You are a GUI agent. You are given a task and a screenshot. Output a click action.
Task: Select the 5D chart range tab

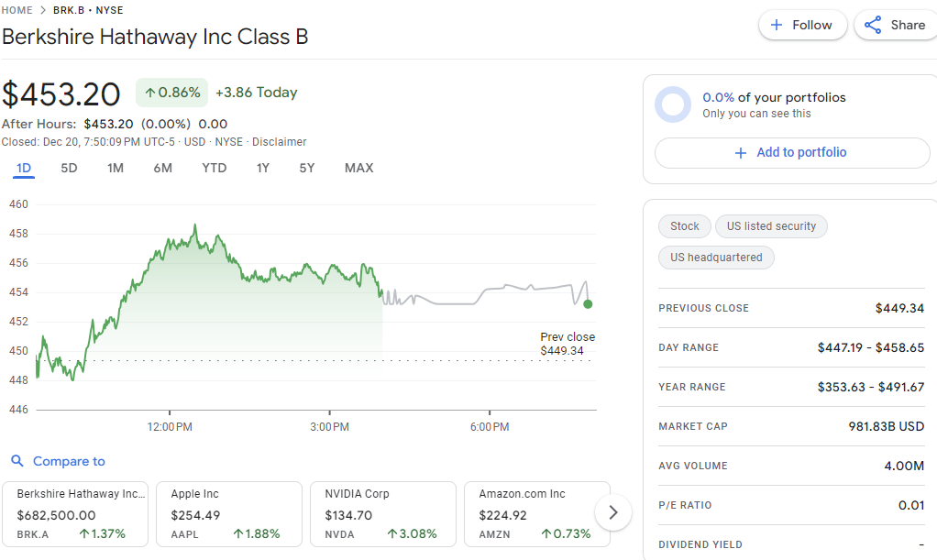point(69,168)
